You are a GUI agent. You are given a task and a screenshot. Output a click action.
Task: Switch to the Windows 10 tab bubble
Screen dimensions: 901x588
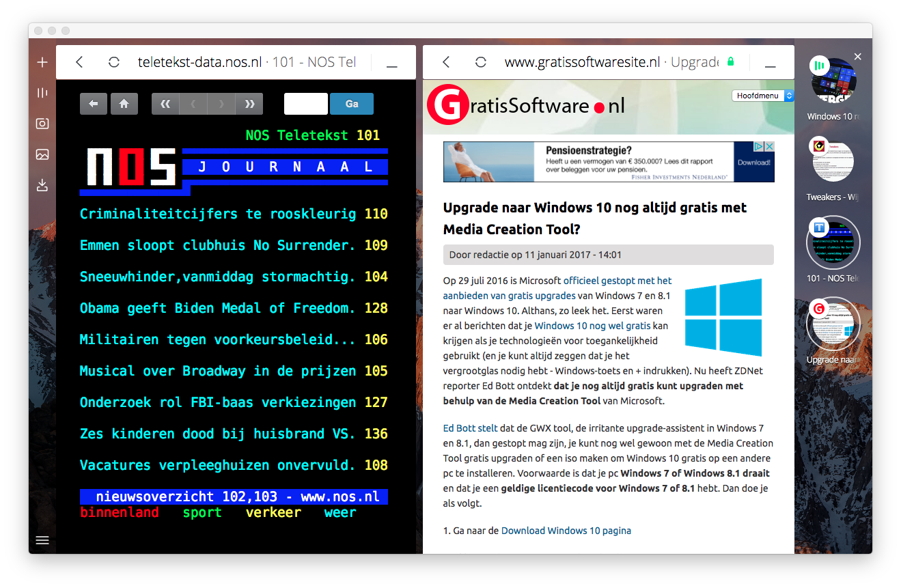click(x=833, y=83)
